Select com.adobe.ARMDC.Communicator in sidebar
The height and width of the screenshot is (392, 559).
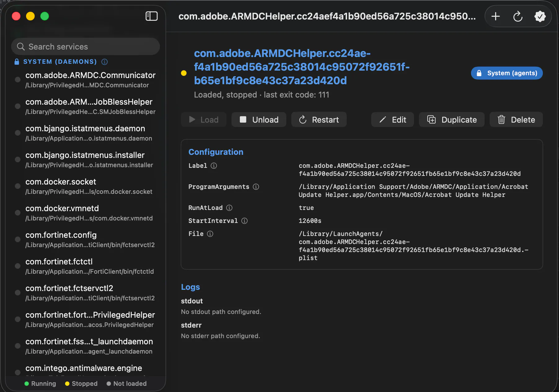coord(86,80)
